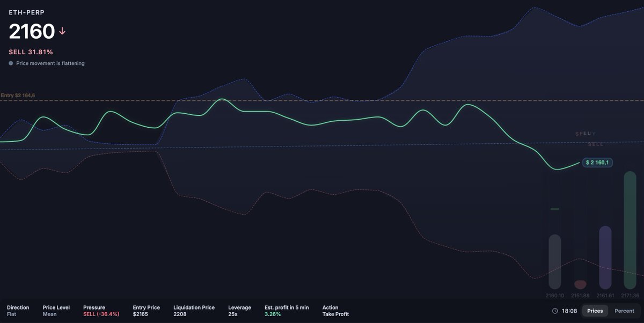Click the Direction Flat stat

(18, 311)
